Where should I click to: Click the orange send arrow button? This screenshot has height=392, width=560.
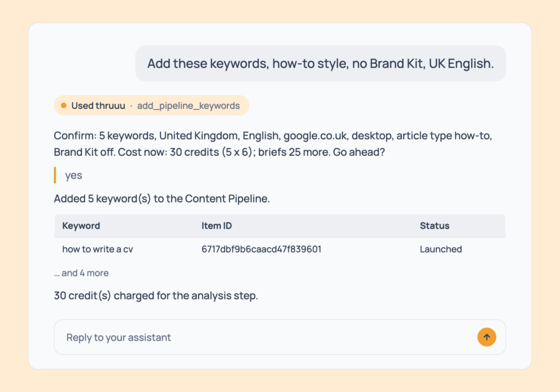coord(486,337)
